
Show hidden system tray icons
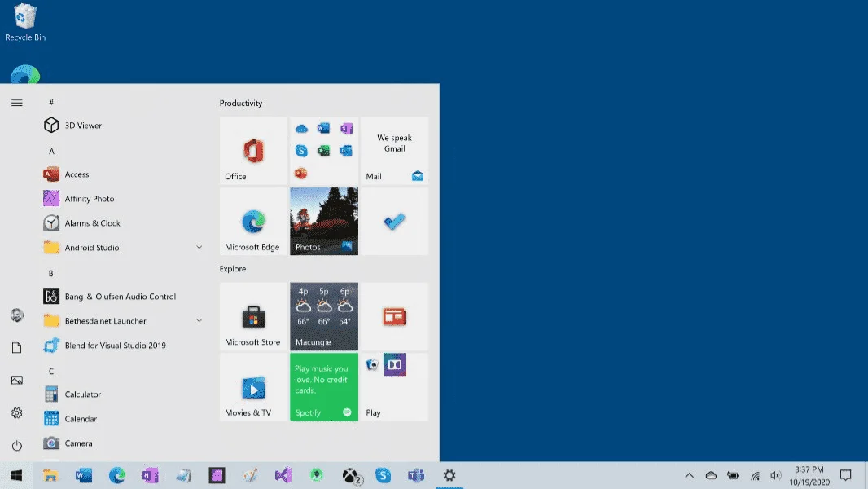(689, 476)
